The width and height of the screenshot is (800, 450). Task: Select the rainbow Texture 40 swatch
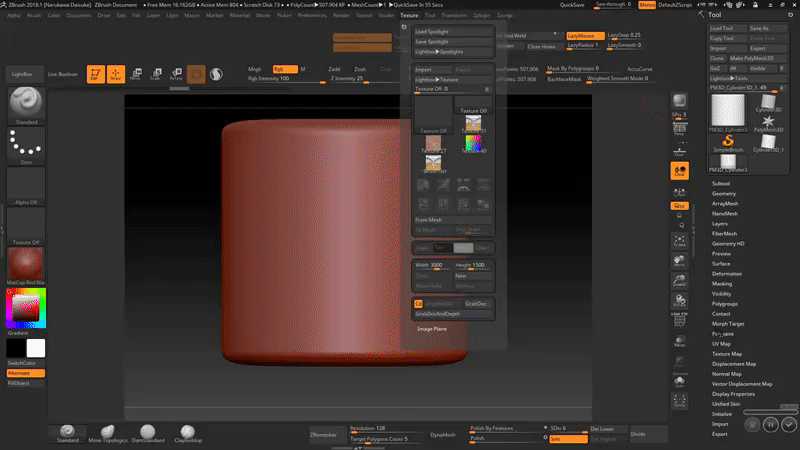pyautogui.click(x=473, y=144)
